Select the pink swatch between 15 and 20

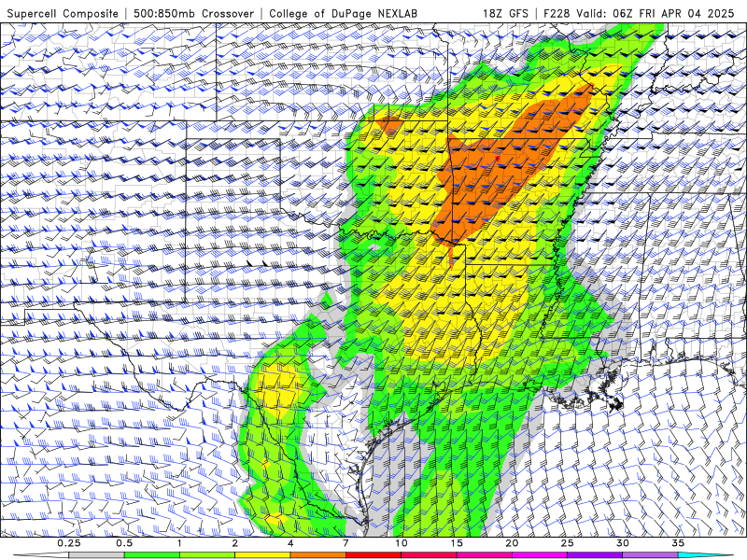click(x=484, y=555)
